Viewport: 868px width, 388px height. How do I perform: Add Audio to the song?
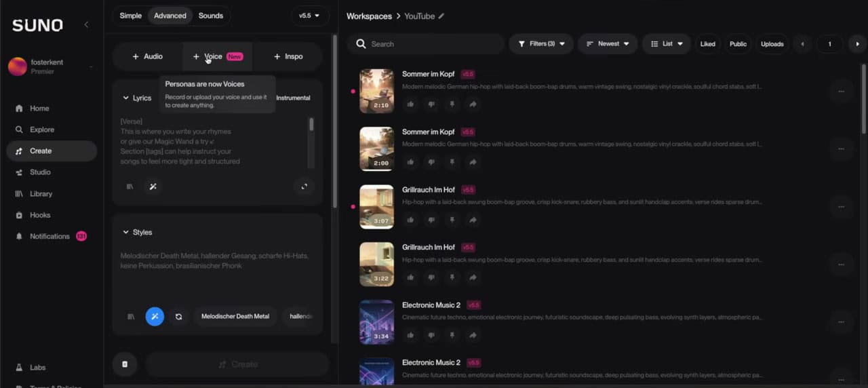click(148, 56)
